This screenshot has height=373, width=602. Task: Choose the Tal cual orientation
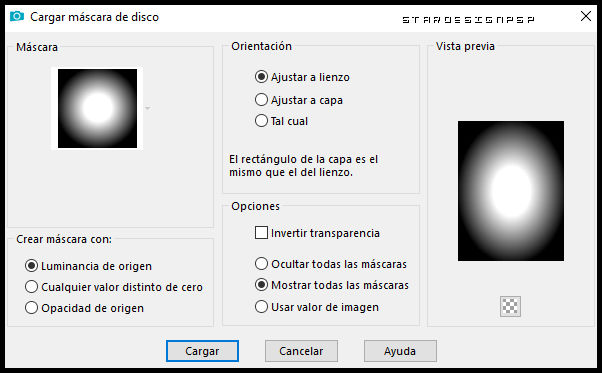[x=281, y=121]
